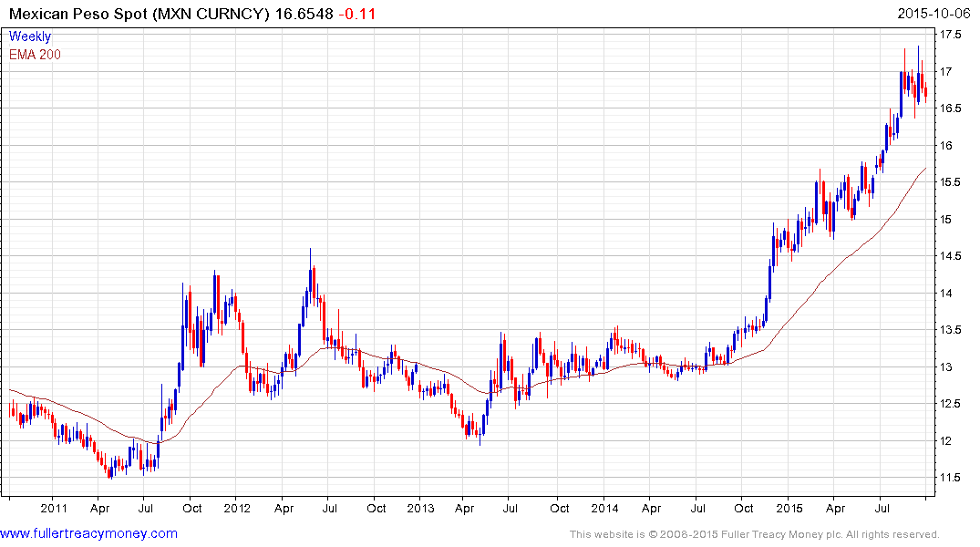Click the 12 label on the price axis

946,440
